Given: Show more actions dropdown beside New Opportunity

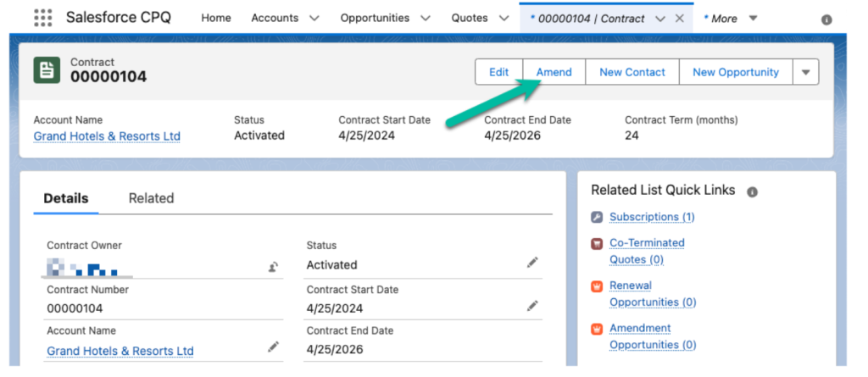Looking at the screenshot, I should click(x=806, y=73).
